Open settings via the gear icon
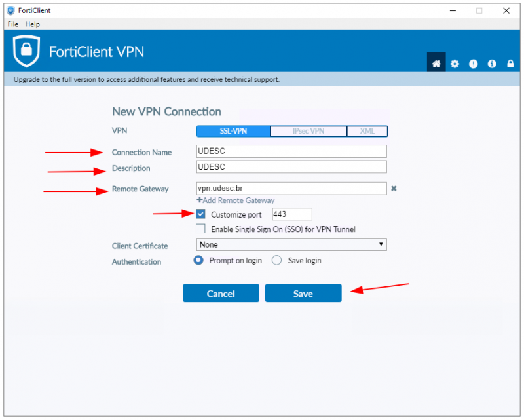 455,64
